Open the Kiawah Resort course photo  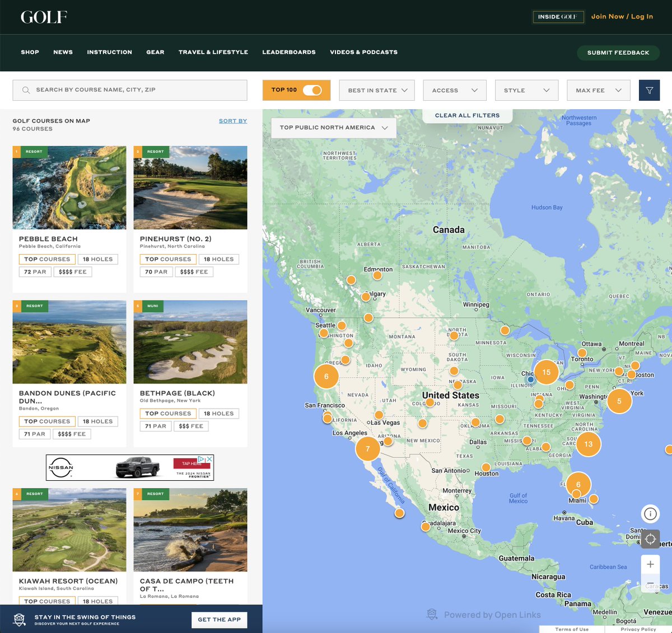(x=69, y=530)
